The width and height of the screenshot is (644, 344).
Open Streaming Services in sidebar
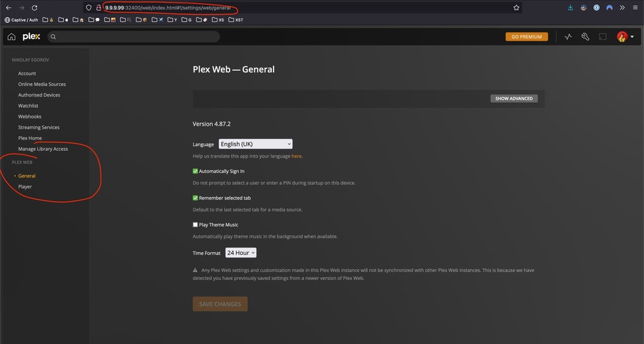tap(39, 127)
